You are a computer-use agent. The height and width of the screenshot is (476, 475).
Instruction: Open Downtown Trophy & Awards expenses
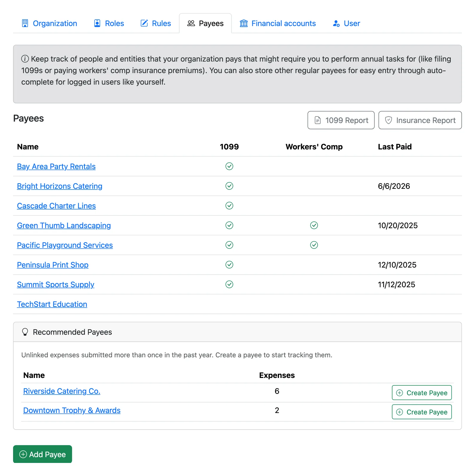point(72,410)
